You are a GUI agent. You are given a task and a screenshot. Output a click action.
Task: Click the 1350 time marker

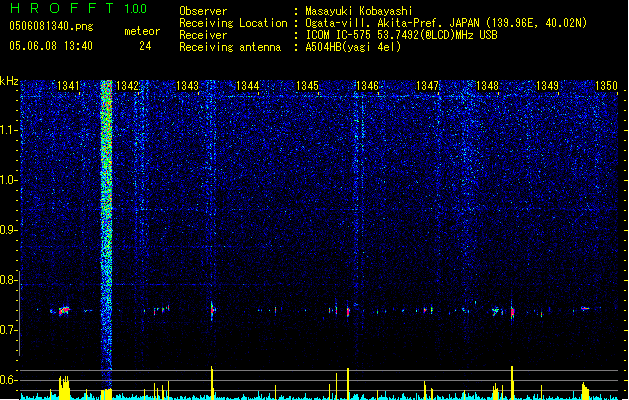(x=606, y=85)
